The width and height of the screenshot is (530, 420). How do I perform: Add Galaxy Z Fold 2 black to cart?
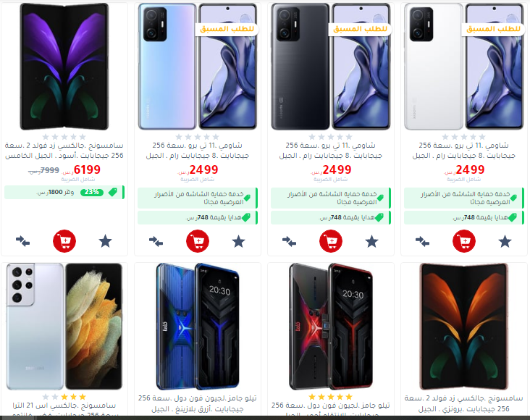[x=64, y=241]
